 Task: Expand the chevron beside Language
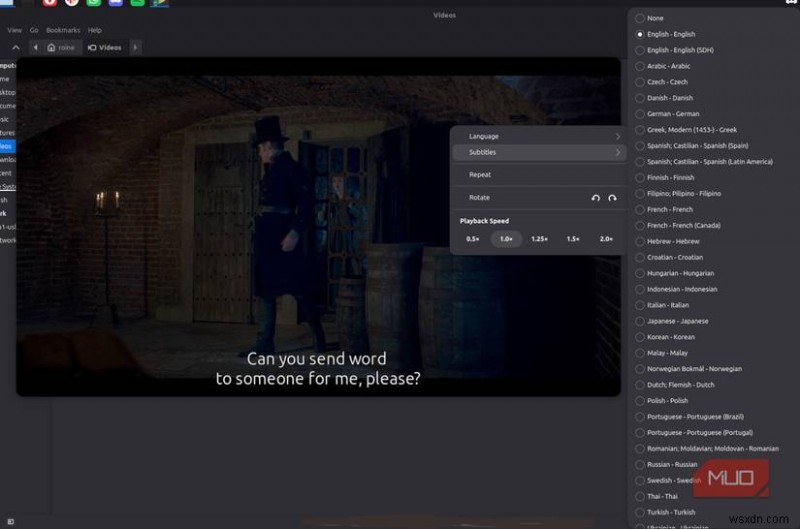tap(617, 136)
